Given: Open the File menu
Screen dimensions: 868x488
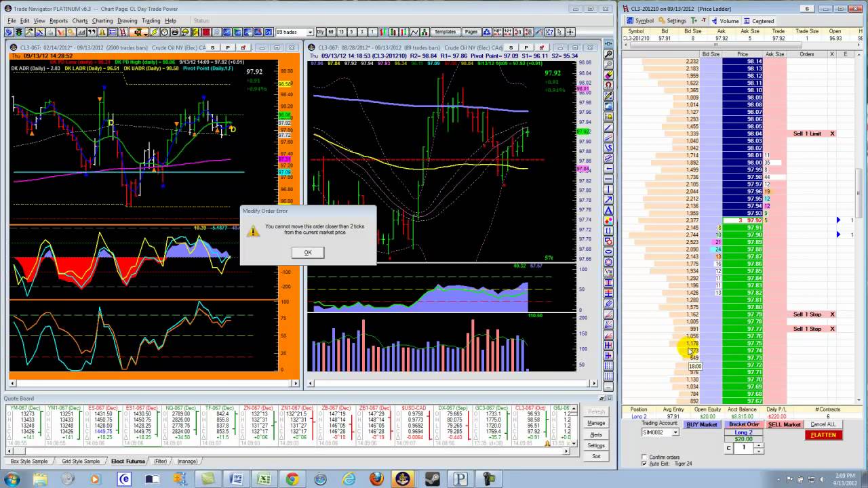Looking at the screenshot, I should pos(12,20).
